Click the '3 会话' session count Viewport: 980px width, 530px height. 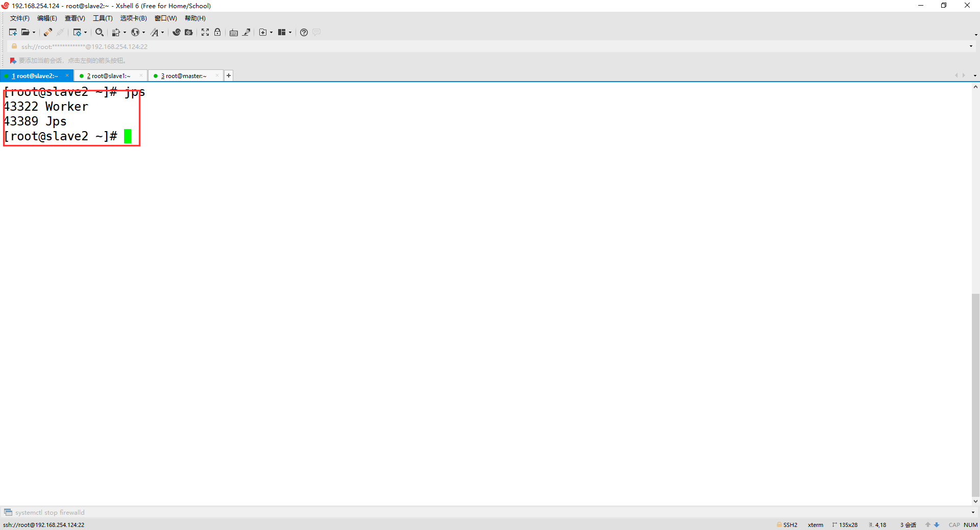[909, 524]
